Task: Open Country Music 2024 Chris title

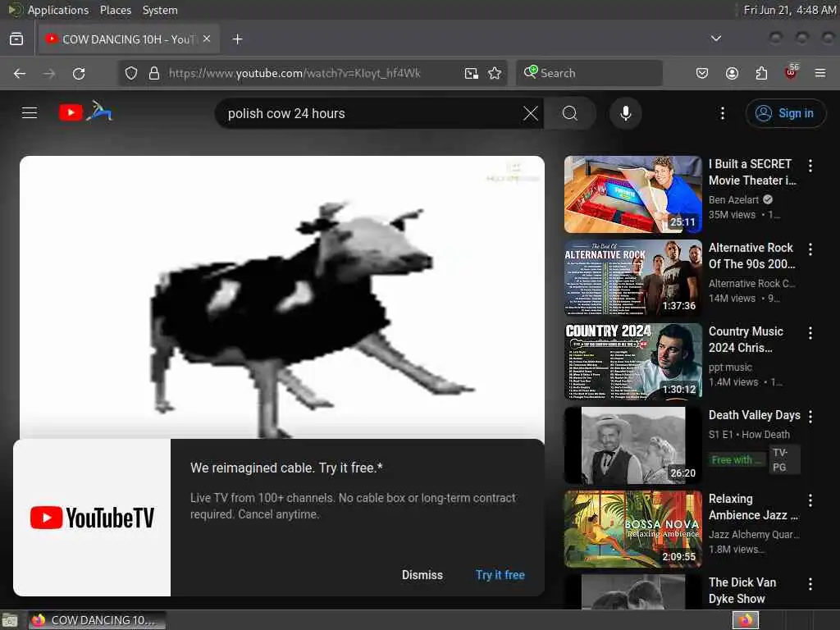Action: [746, 339]
